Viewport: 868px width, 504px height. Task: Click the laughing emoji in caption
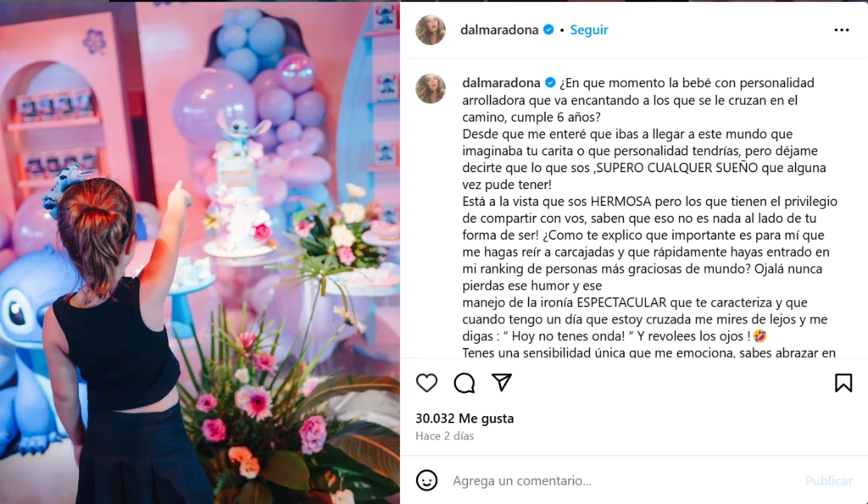760,335
